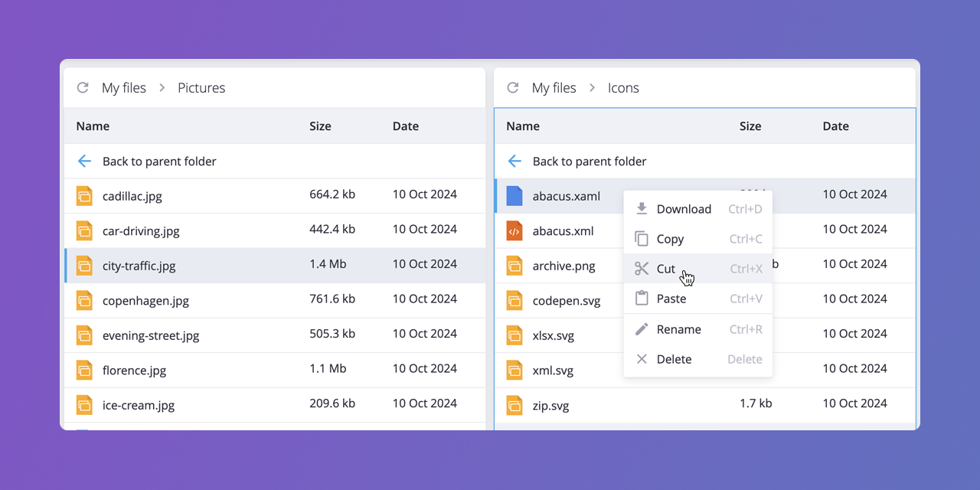Click image icon of florence.jpg
The height and width of the screenshot is (490, 980).
tap(84, 370)
